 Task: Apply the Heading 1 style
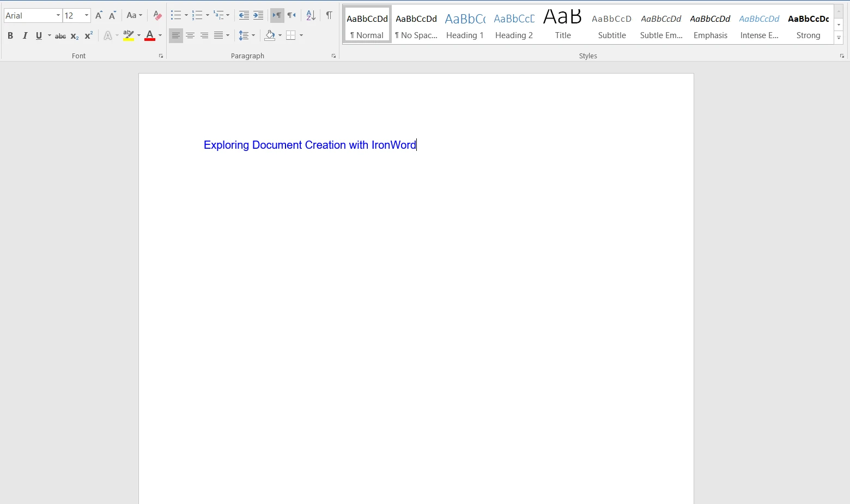coord(465,25)
